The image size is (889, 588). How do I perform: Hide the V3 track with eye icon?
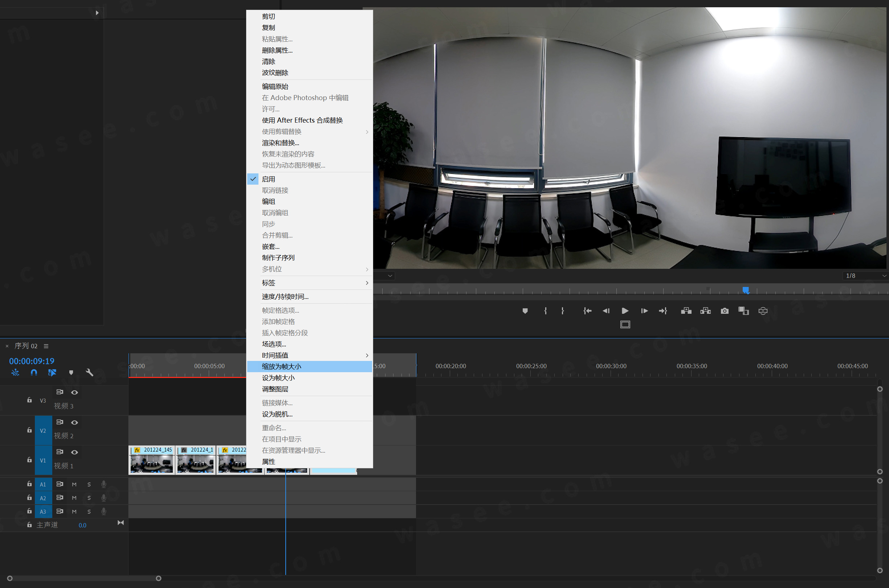pyautogui.click(x=74, y=392)
